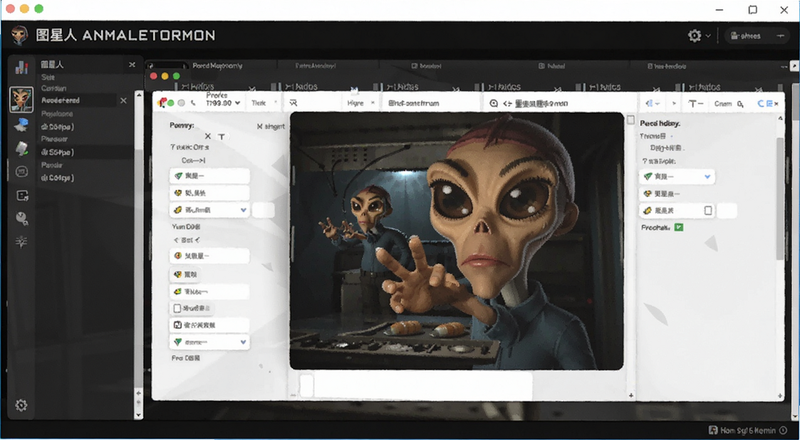Open the gear icon at sidebar bottom
This screenshot has width=800, height=440.
[21, 405]
